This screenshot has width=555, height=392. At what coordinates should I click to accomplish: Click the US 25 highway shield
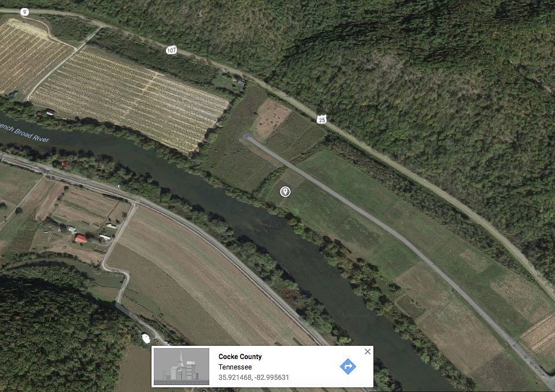[321, 119]
